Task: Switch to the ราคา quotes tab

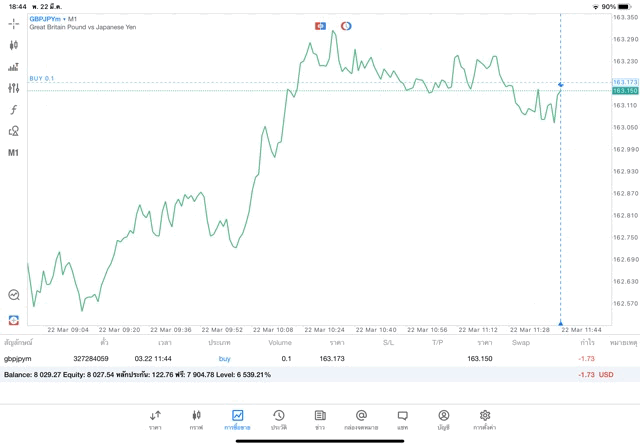Action: (155, 419)
